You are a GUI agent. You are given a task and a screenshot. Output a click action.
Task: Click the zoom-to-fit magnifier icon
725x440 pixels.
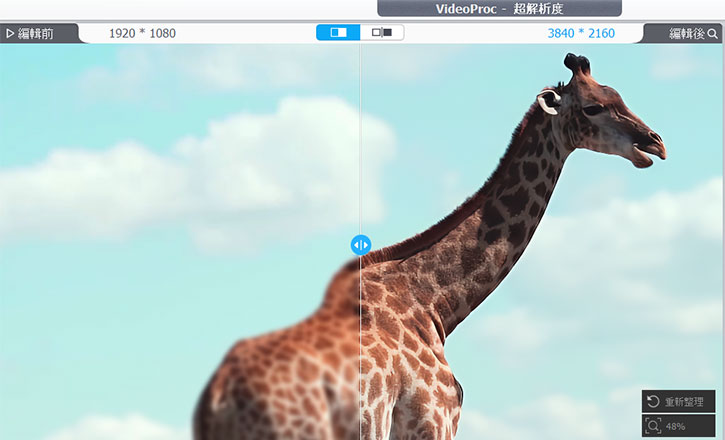653,426
